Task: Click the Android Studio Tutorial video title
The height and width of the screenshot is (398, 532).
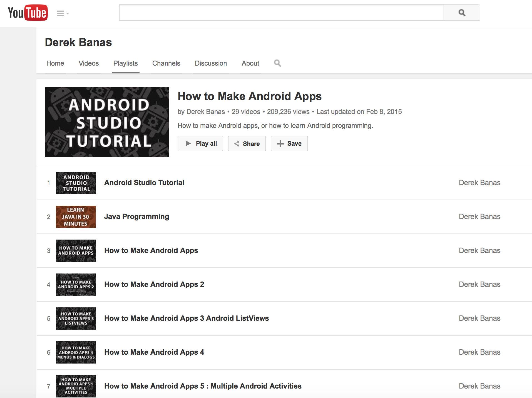Action: pyautogui.click(x=144, y=183)
